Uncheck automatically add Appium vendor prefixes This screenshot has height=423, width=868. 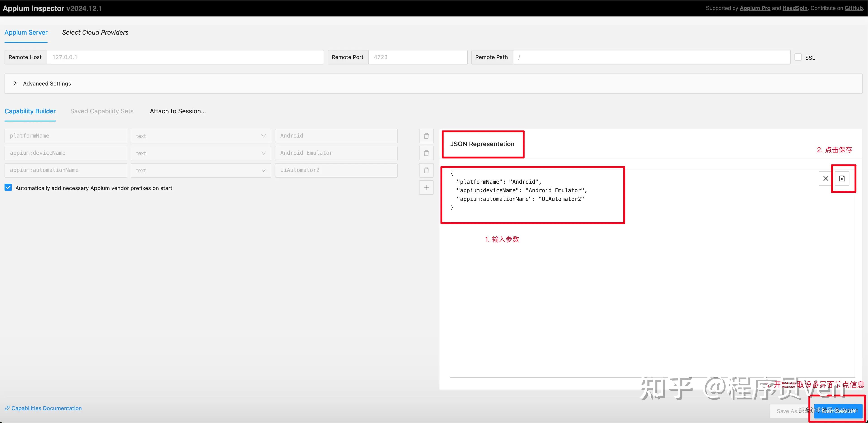tap(8, 188)
